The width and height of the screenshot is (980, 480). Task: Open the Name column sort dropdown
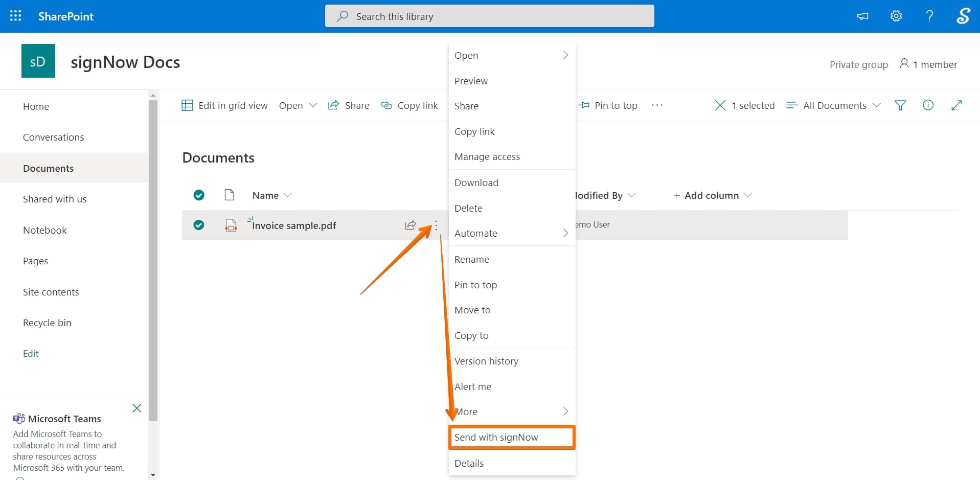[287, 195]
